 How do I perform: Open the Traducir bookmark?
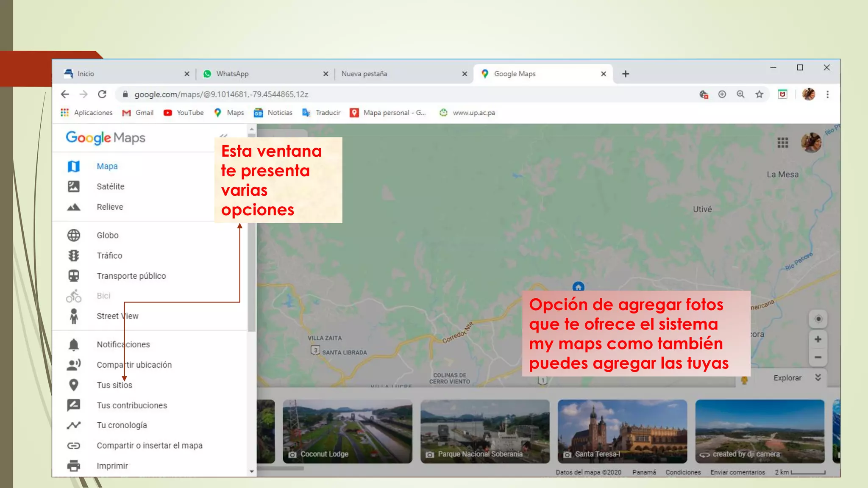pos(321,113)
